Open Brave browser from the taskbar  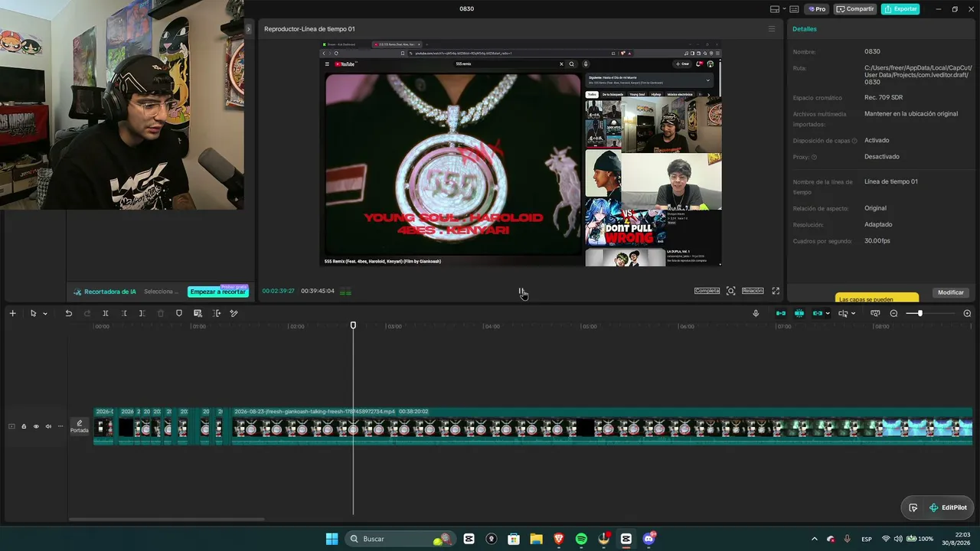(558, 539)
